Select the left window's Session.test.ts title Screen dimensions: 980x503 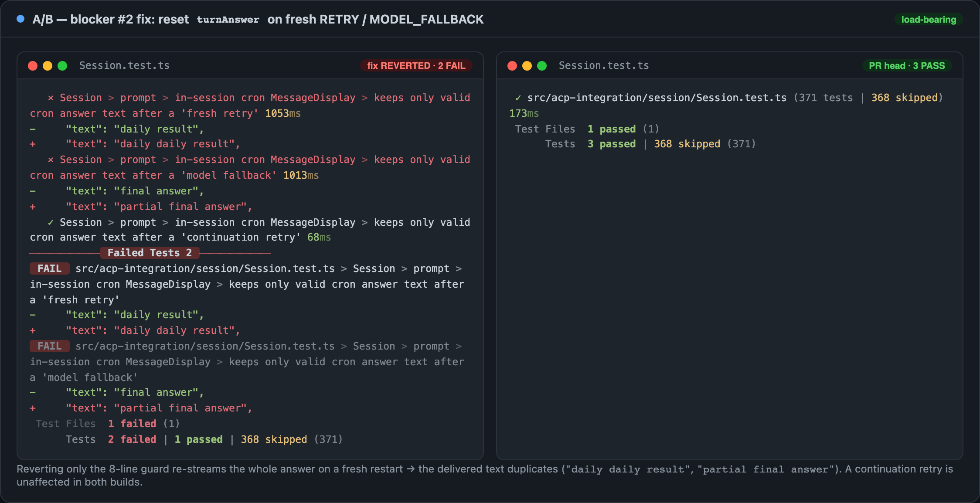pyautogui.click(x=124, y=65)
